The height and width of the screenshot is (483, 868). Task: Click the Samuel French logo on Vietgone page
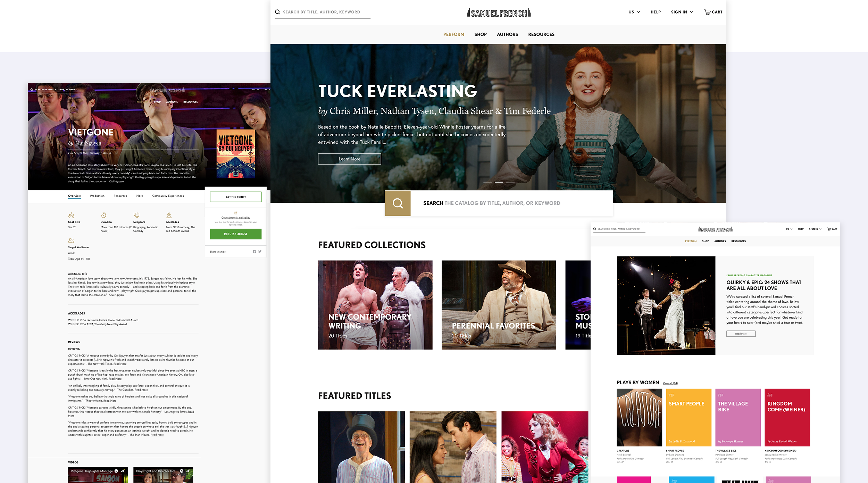tap(168, 90)
